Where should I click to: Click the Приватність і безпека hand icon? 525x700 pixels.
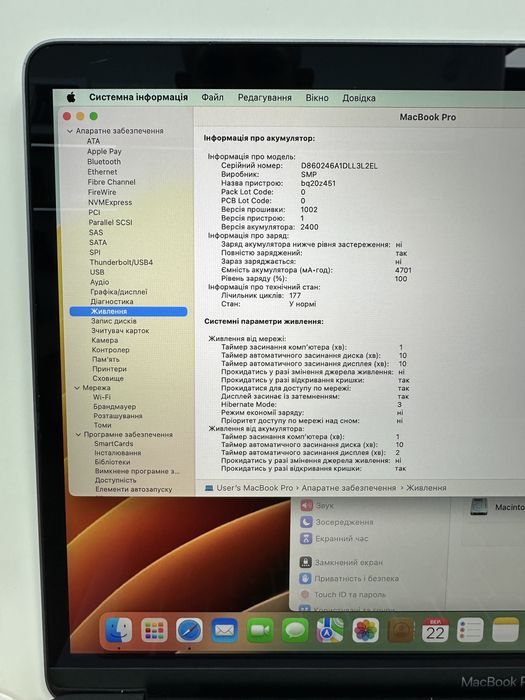305,578
